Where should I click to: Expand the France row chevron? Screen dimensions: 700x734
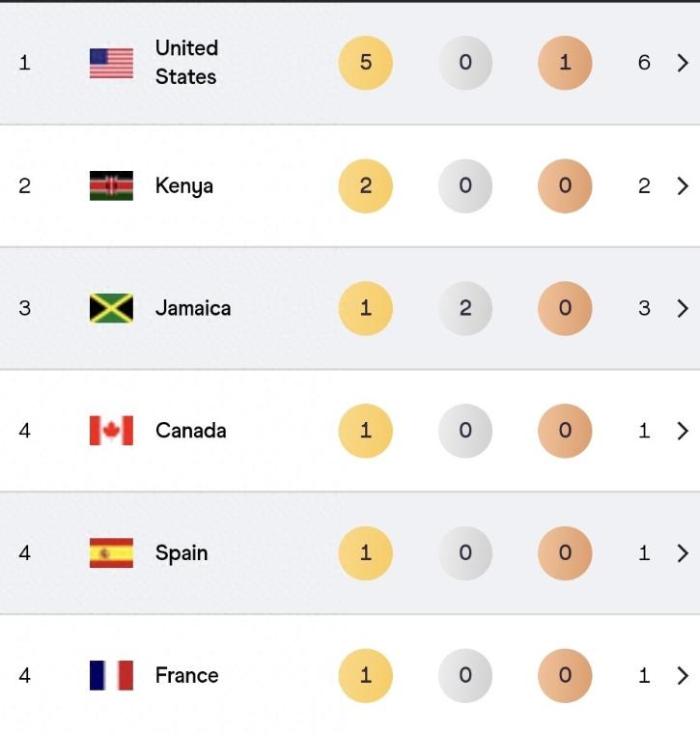click(683, 675)
